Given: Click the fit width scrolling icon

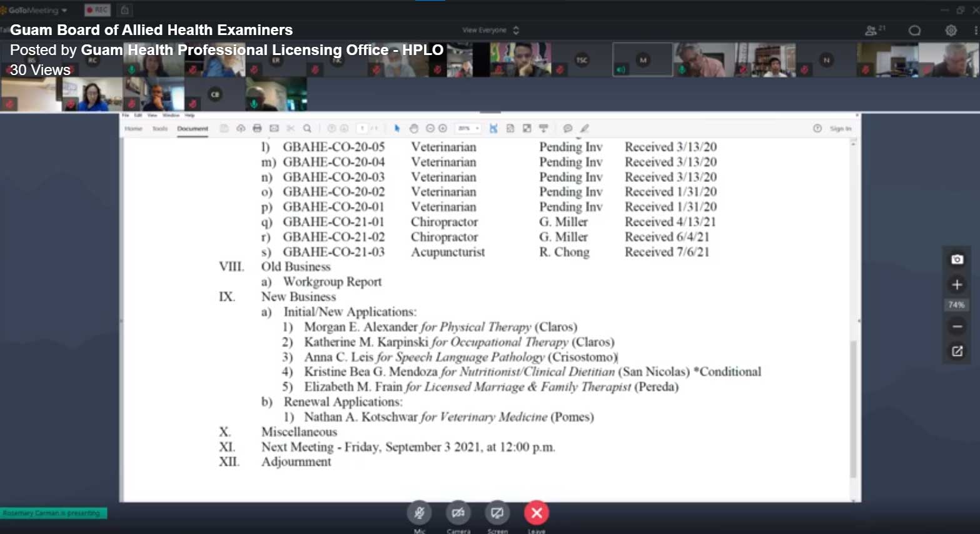Looking at the screenshot, I should point(493,128).
